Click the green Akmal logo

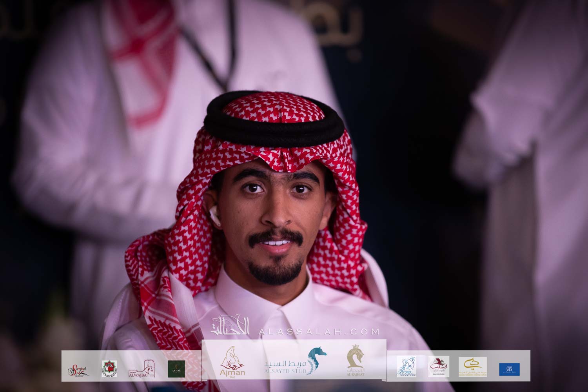176,369
